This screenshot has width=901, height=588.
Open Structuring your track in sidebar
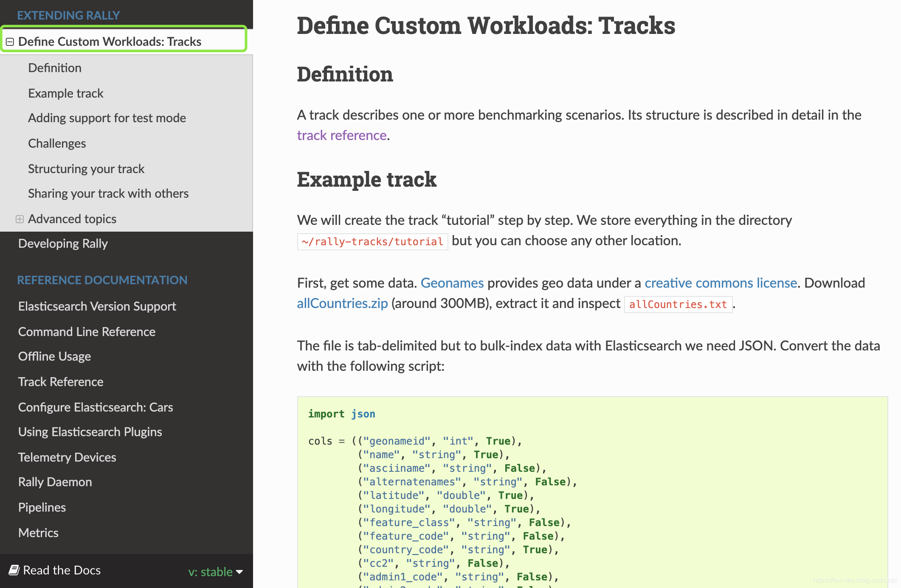86,169
